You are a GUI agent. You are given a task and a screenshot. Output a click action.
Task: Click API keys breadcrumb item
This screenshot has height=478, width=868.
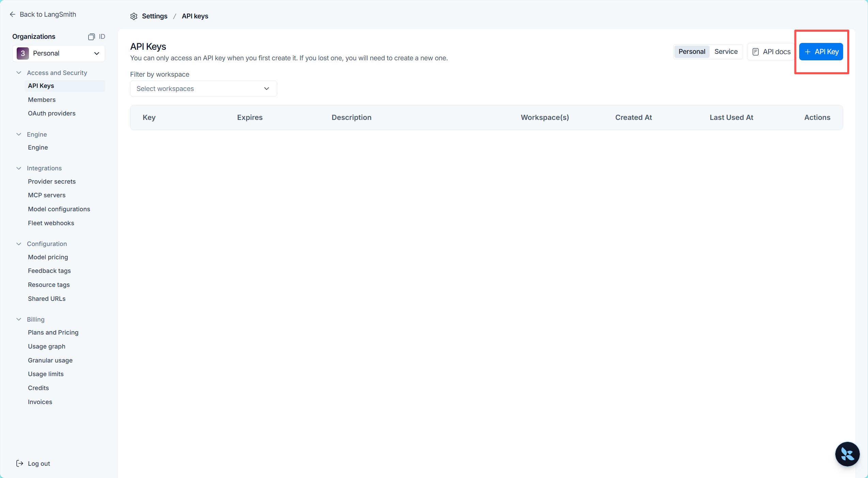tap(195, 16)
